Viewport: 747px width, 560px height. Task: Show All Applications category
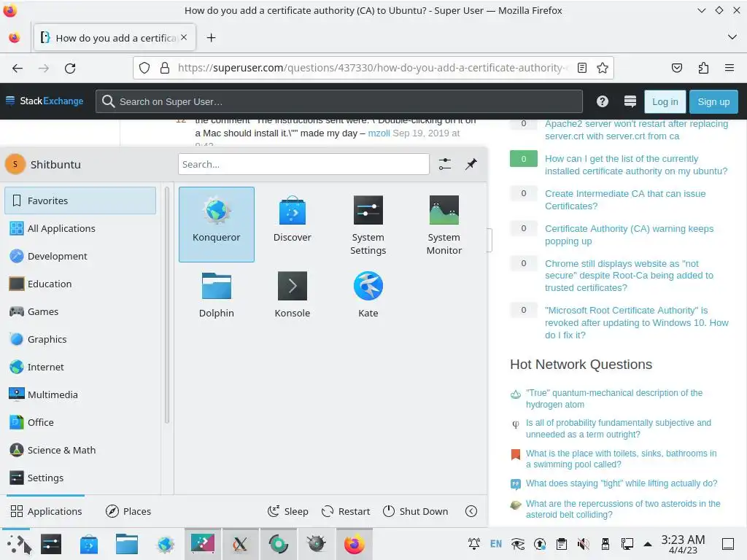pyautogui.click(x=80, y=228)
